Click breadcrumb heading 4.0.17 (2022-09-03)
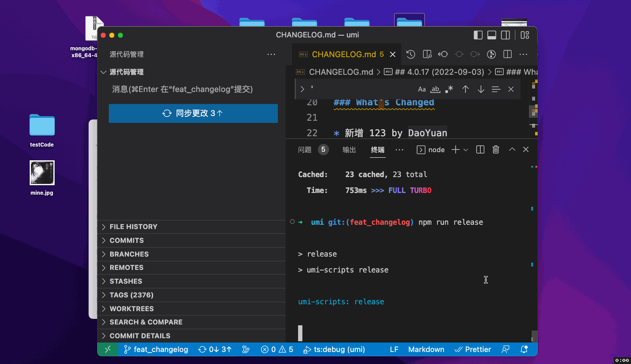This screenshot has height=364, width=631. pos(439,72)
